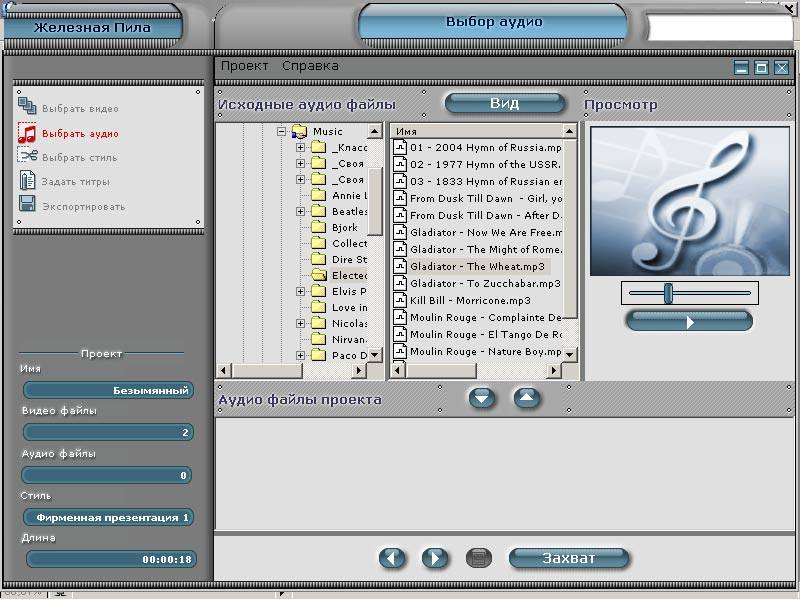This screenshot has height=600, width=800.
Task: Click the Select Video film icon
Action: click(x=27, y=108)
